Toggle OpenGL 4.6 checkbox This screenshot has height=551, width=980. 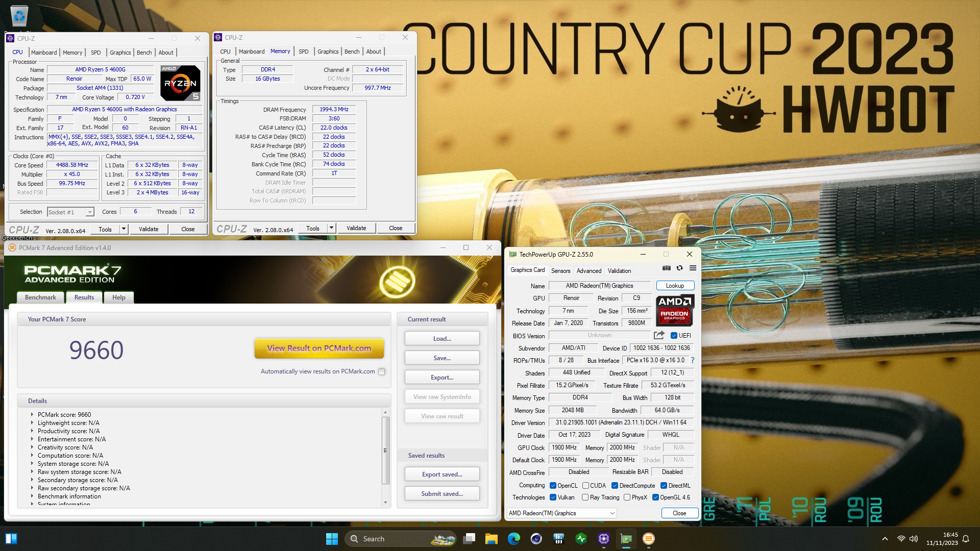coord(655,497)
